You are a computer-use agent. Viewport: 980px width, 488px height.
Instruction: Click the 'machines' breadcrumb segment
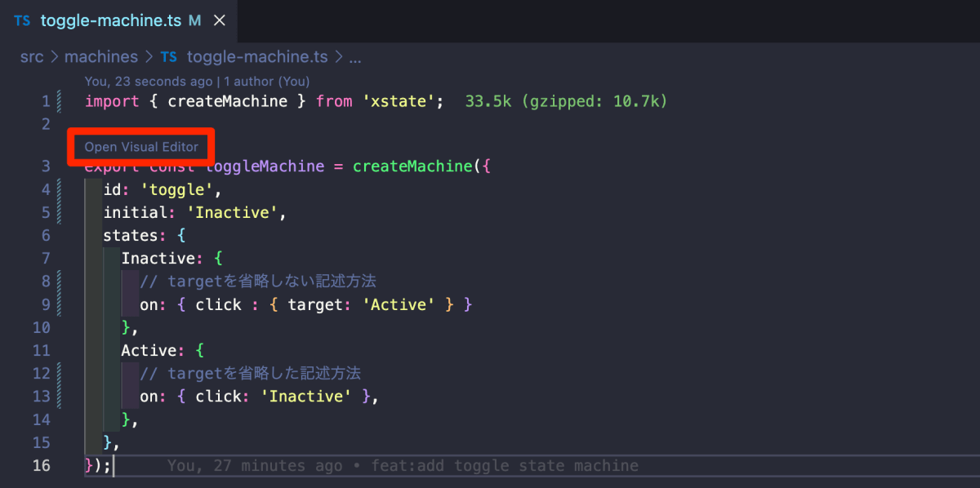(101, 57)
